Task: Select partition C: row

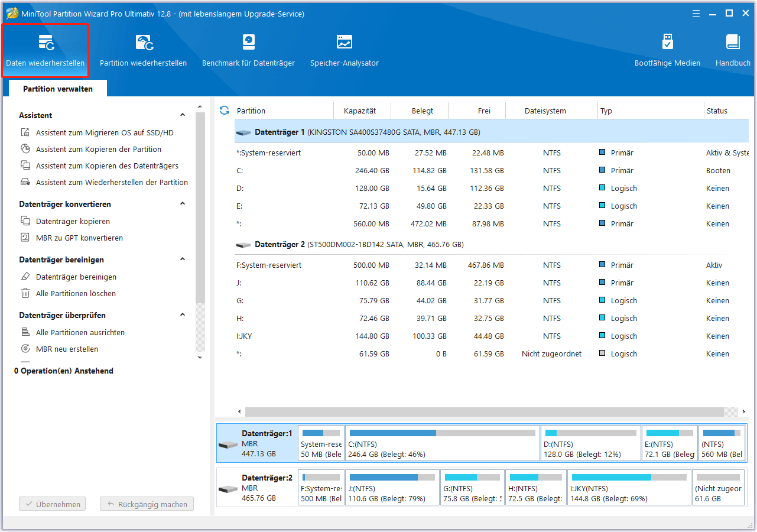Action: click(491, 171)
